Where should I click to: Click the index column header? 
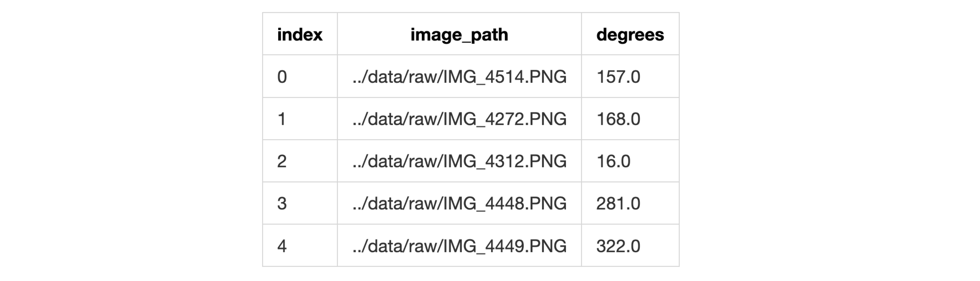[299, 35]
